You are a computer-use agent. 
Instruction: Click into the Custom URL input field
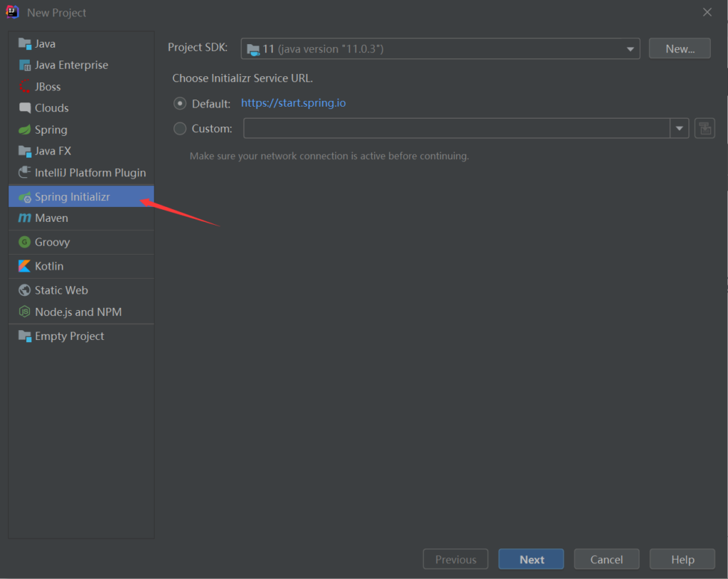click(x=456, y=128)
